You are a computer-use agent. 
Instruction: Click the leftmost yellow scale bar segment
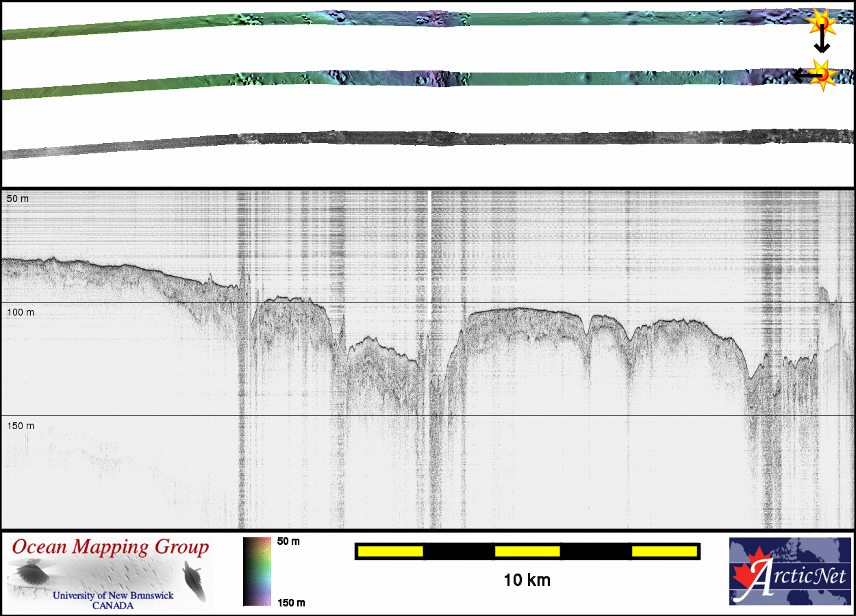(x=390, y=551)
